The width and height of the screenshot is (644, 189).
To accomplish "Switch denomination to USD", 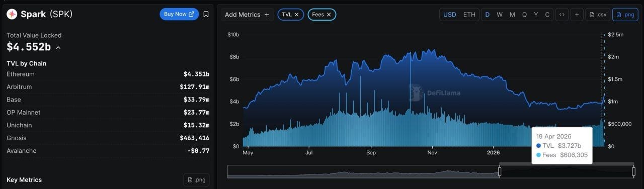I will point(450,15).
